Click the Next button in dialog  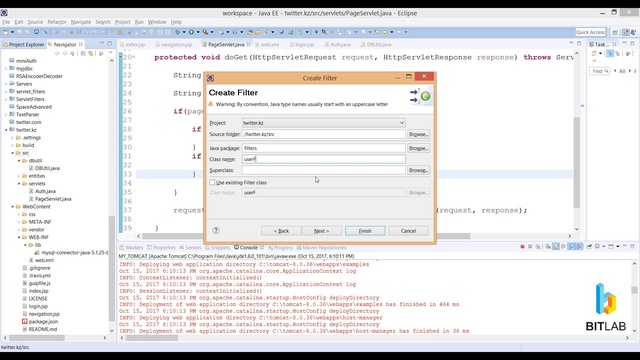tap(322, 231)
